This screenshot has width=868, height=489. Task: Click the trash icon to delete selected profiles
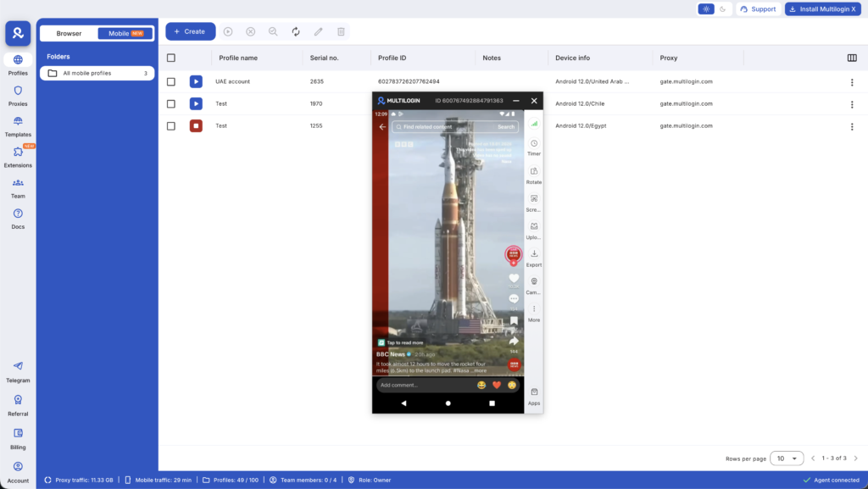point(341,31)
